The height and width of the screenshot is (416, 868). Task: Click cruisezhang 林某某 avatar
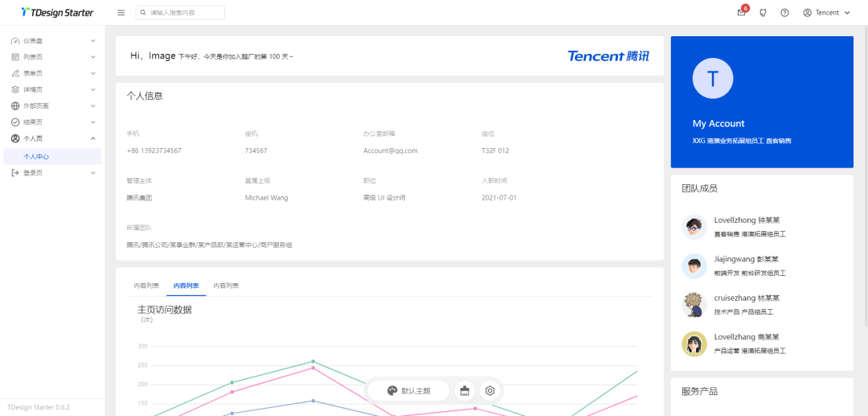click(694, 305)
